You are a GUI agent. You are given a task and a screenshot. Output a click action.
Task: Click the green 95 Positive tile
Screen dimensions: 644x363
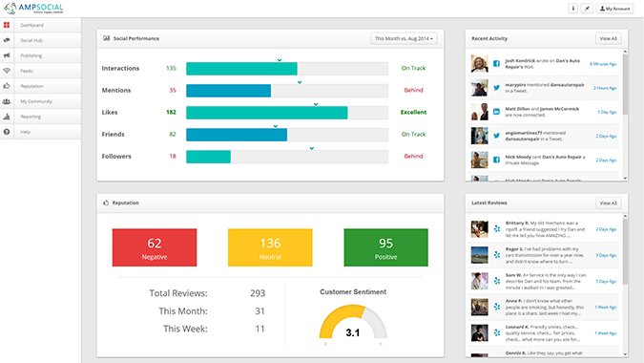386,247
